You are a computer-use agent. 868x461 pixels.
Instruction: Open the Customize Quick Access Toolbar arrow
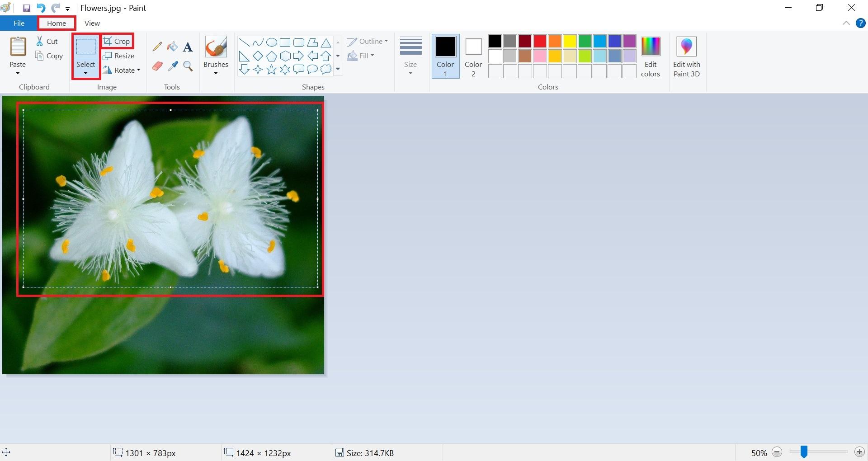point(67,9)
